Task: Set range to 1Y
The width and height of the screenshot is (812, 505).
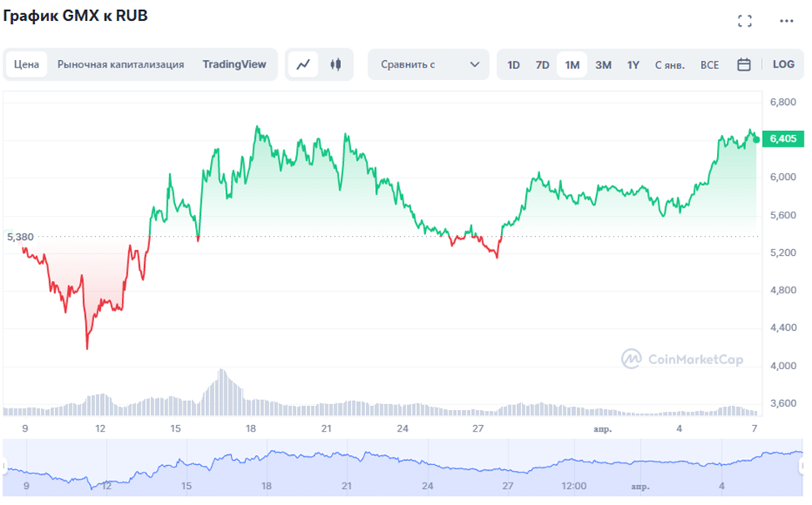Action: tap(633, 65)
